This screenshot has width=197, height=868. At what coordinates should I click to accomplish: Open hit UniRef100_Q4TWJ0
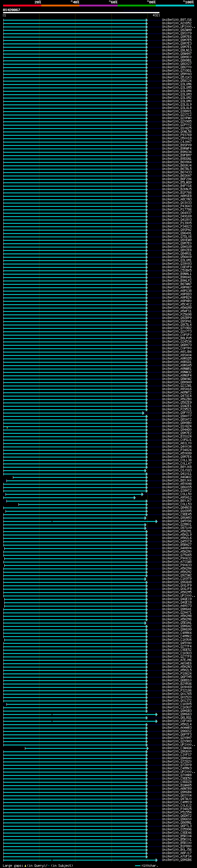pyautogui.click(x=177, y=799)
